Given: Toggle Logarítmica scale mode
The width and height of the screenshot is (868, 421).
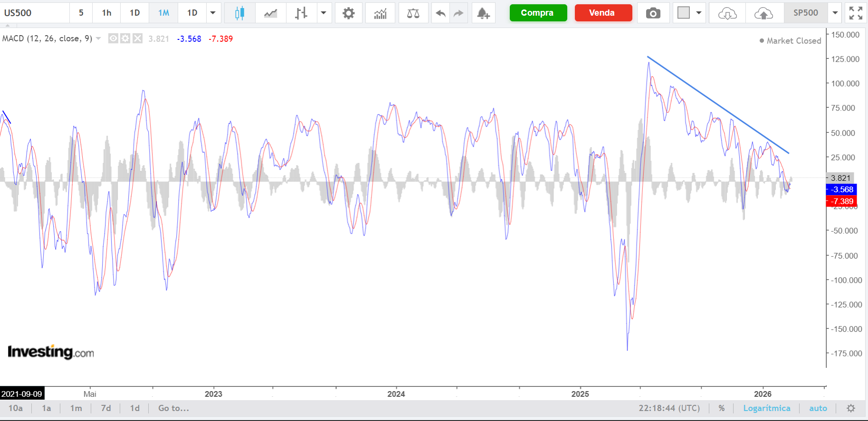Looking at the screenshot, I should pos(766,408).
